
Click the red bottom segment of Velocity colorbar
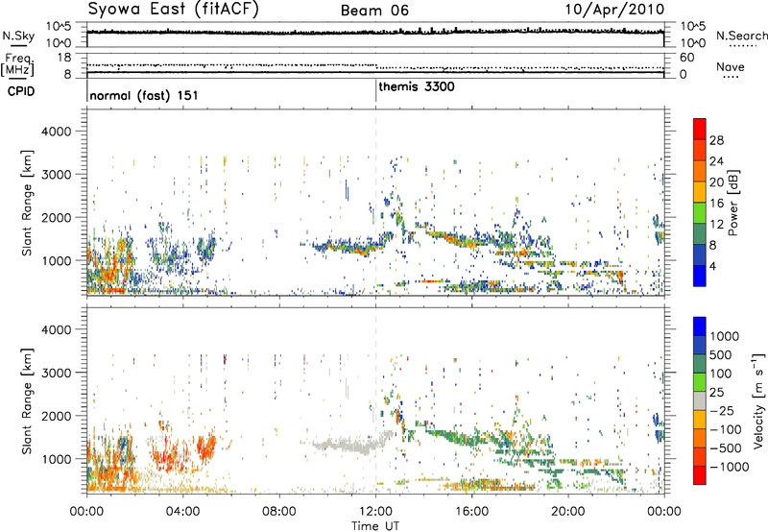pos(700,475)
